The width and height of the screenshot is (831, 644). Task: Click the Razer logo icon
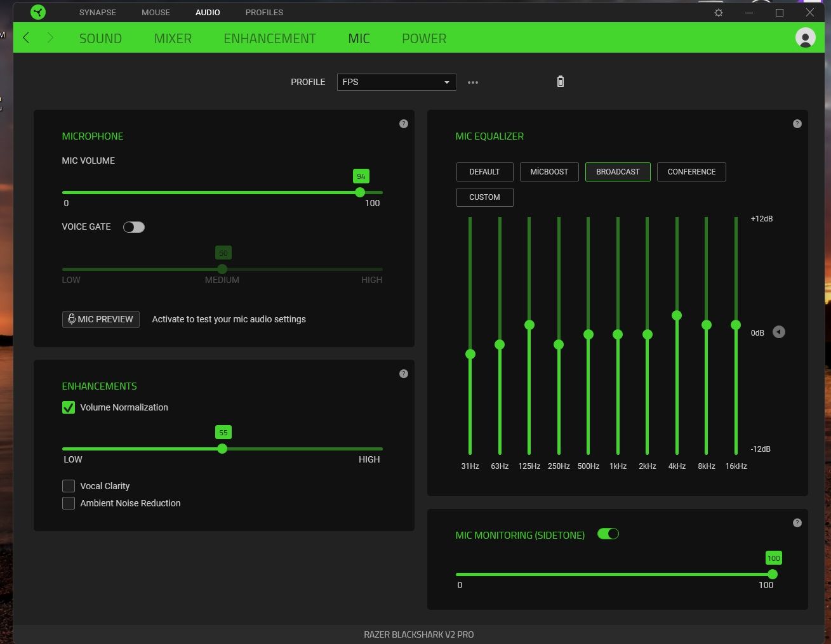point(38,12)
